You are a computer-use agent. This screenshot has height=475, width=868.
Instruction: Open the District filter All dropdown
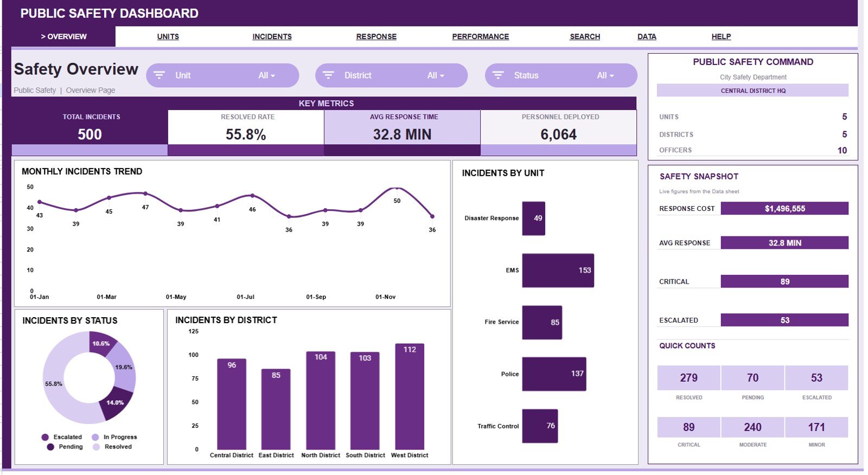pos(436,75)
